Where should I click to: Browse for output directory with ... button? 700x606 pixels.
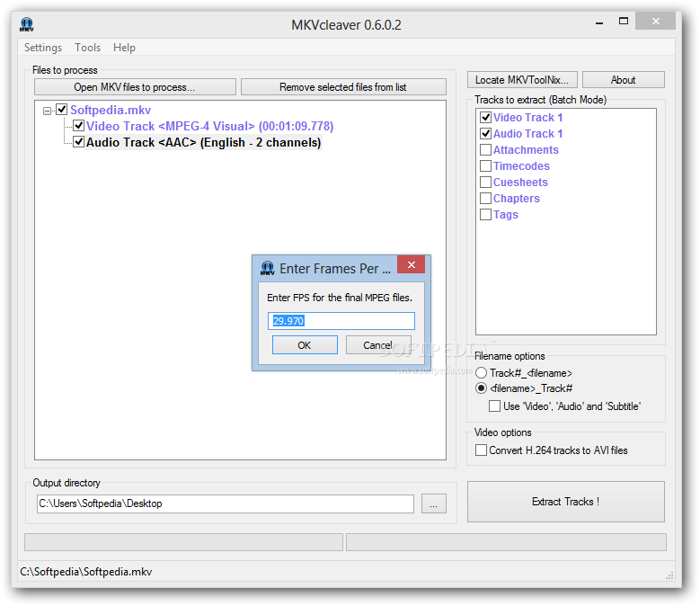(x=433, y=504)
